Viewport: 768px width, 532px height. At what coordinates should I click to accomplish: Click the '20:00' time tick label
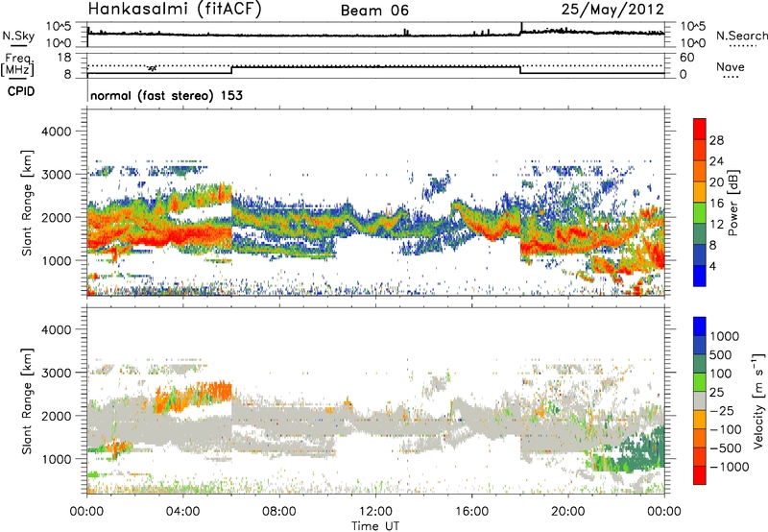pos(567,512)
